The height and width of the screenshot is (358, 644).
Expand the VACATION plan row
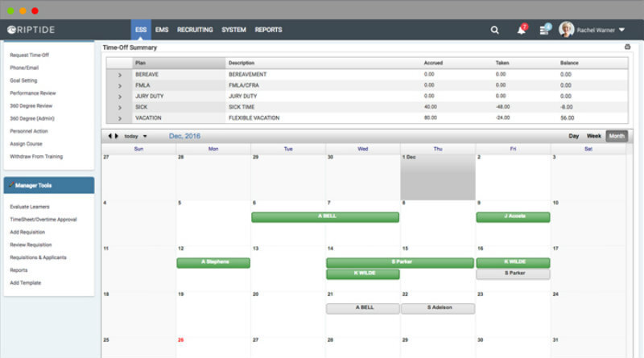coord(119,117)
